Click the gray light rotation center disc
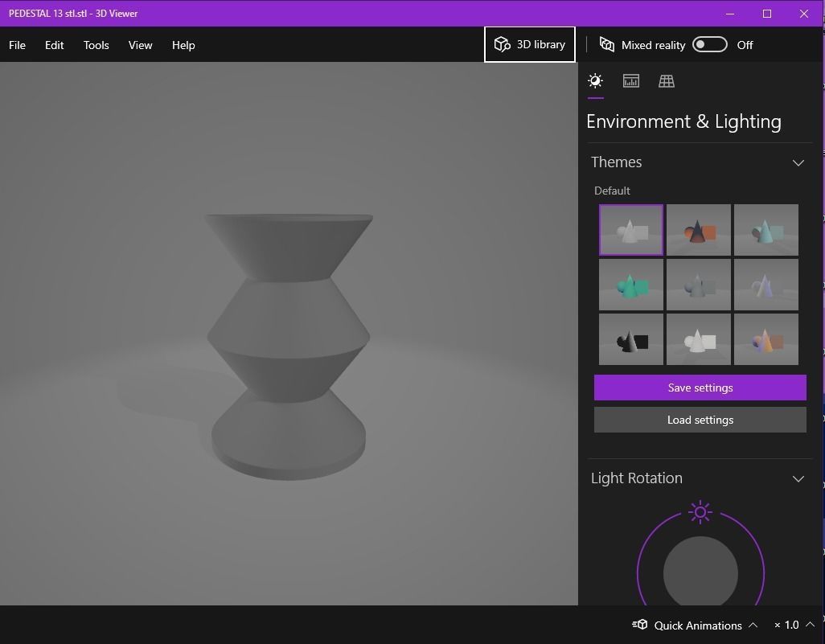 (x=700, y=572)
